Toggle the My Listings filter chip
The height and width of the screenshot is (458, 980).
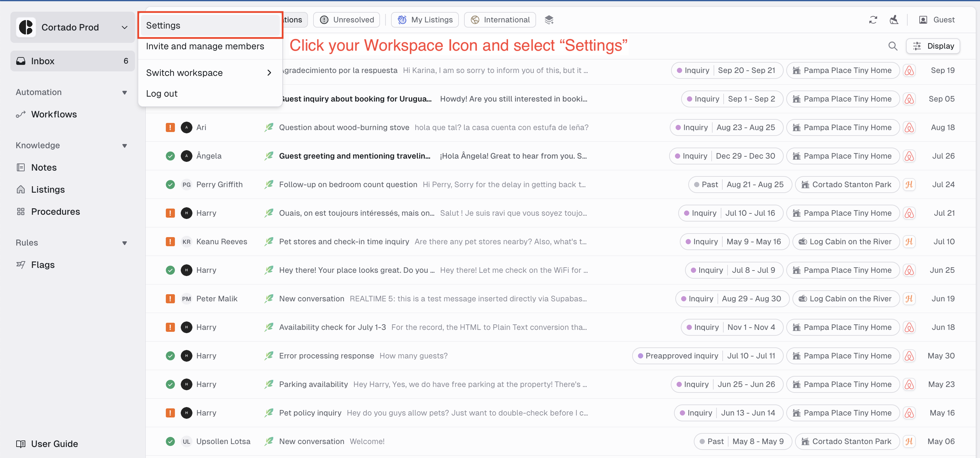pyautogui.click(x=424, y=19)
